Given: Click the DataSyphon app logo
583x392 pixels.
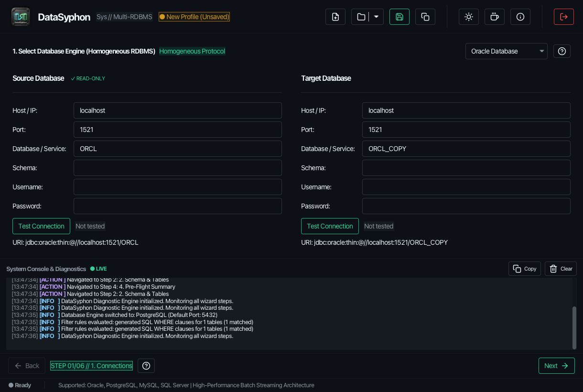Looking at the screenshot, I should point(21,17).
